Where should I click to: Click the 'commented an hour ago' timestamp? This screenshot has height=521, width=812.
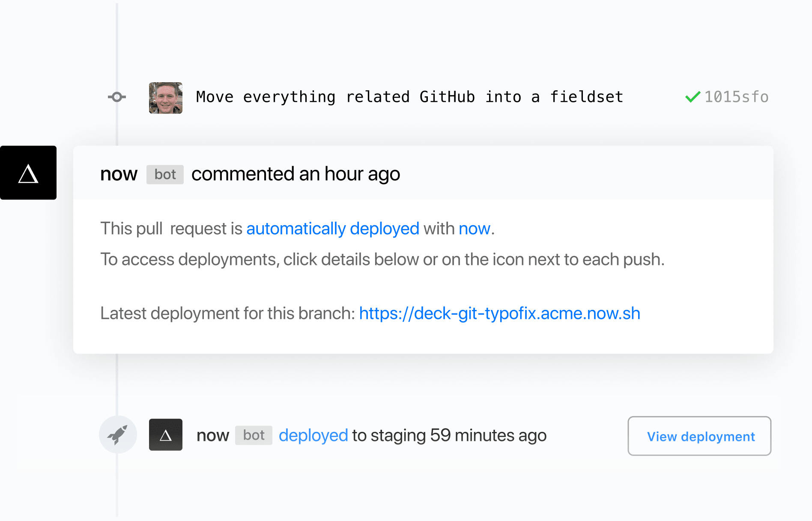(296, 174)
